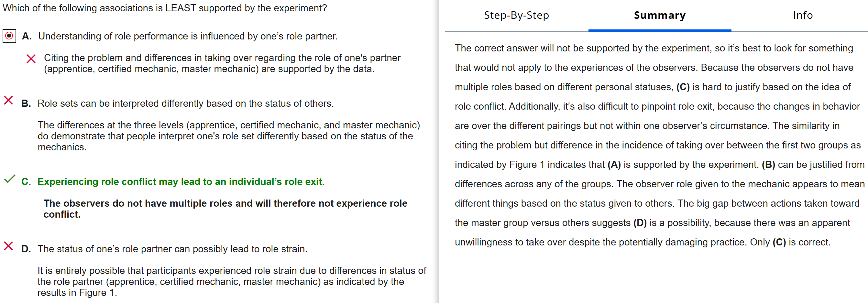Click the bold letter B option label

point(26,103)
